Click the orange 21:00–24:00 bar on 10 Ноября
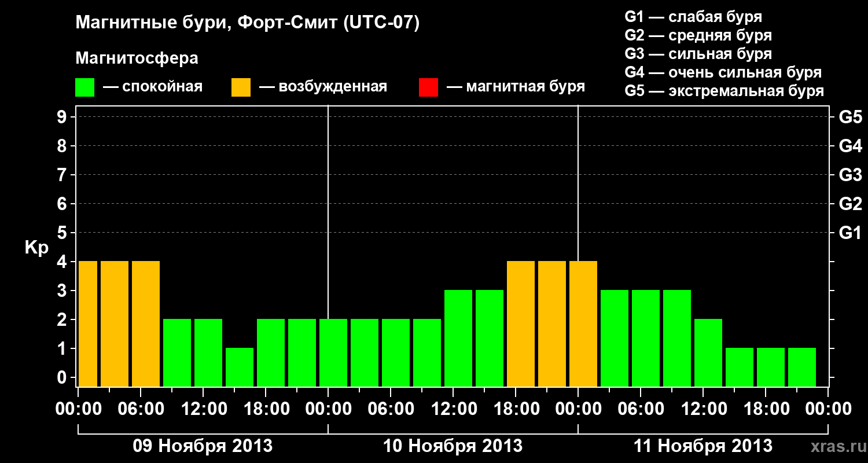 pos(552,324)
